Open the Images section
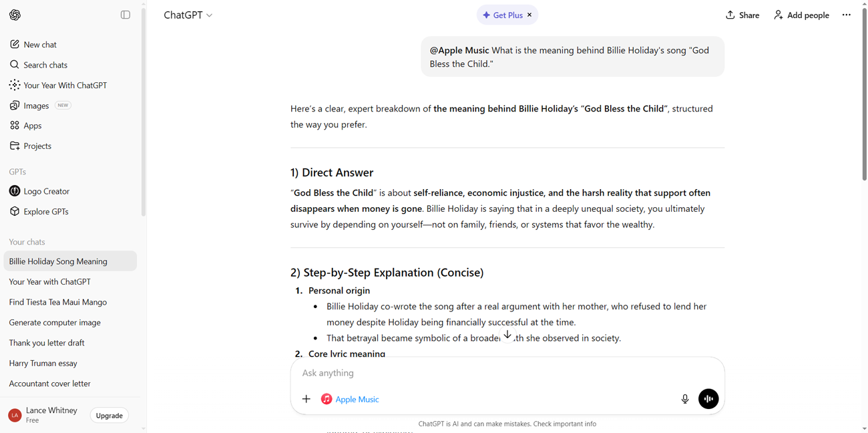Screen dimensions: 868x433 pos(36,106)
